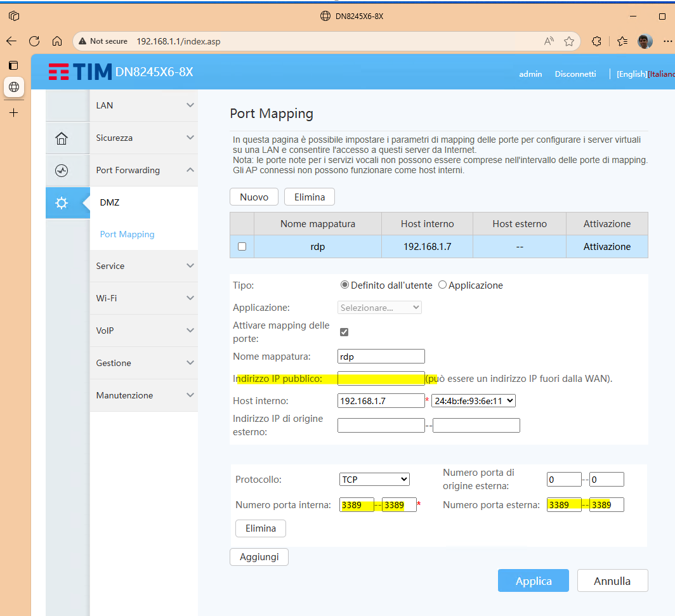
Task: Select the DMZ menu entry
Action: [x=109, y=202]
